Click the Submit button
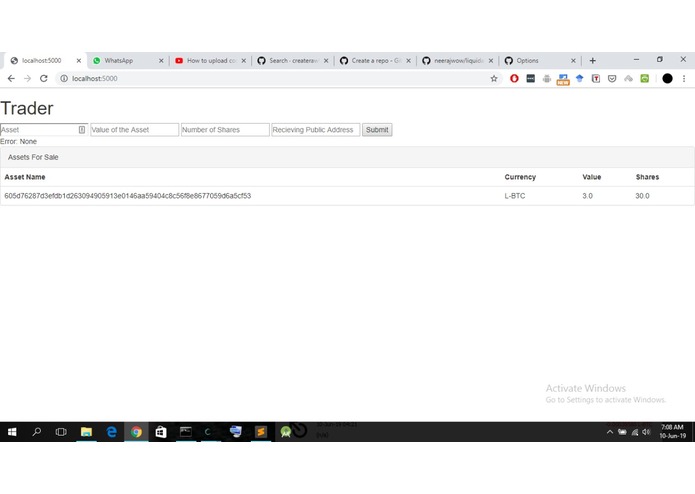695x494 pixels. [377, 130]
